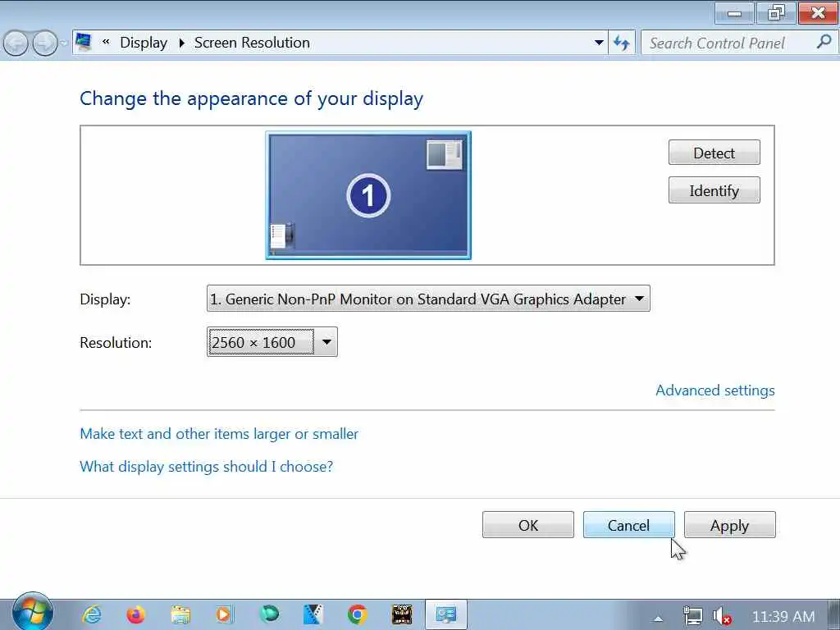The width and height of the screenshot is (840, 630).
Task: Open the game icon in taskbar
Action: click(x=402, y=614)
